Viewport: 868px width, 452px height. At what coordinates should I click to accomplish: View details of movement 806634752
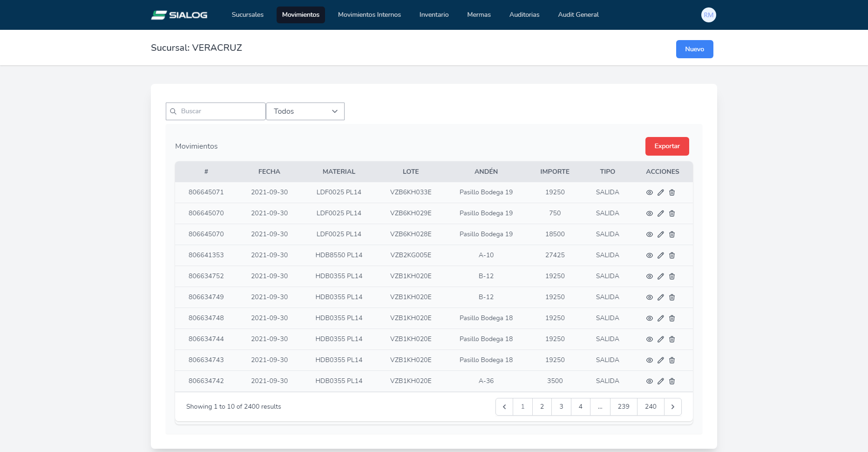click(x=650, y=276)
